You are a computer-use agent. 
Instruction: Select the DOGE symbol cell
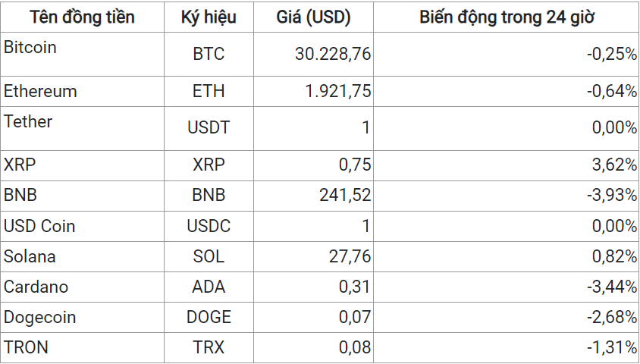pos(209,317)
